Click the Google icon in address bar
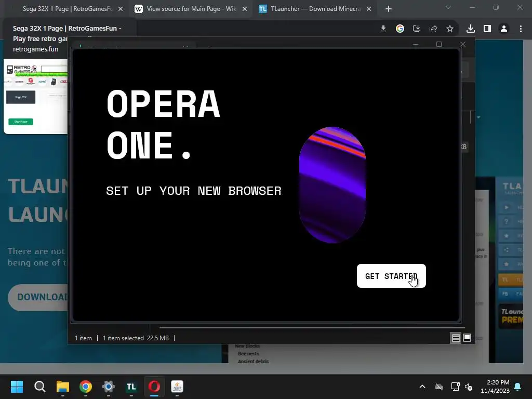The width and height of the screenshot is (532, 399). [400, 29]
